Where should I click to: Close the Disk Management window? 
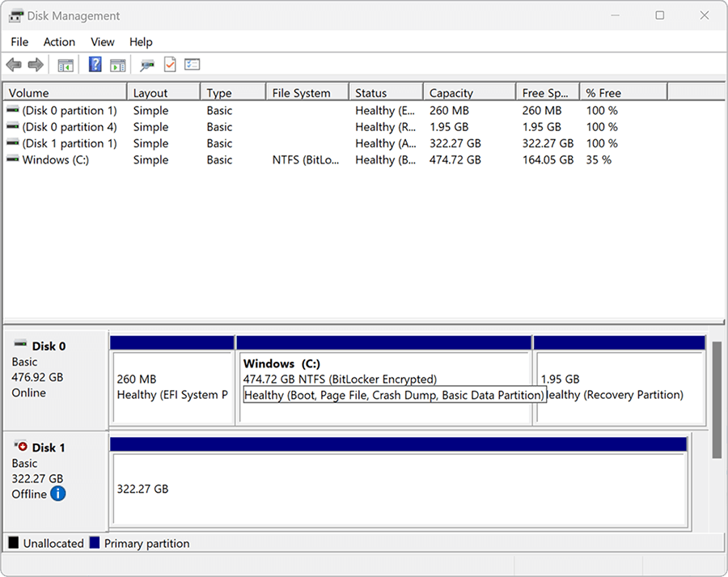pos(705,15)
